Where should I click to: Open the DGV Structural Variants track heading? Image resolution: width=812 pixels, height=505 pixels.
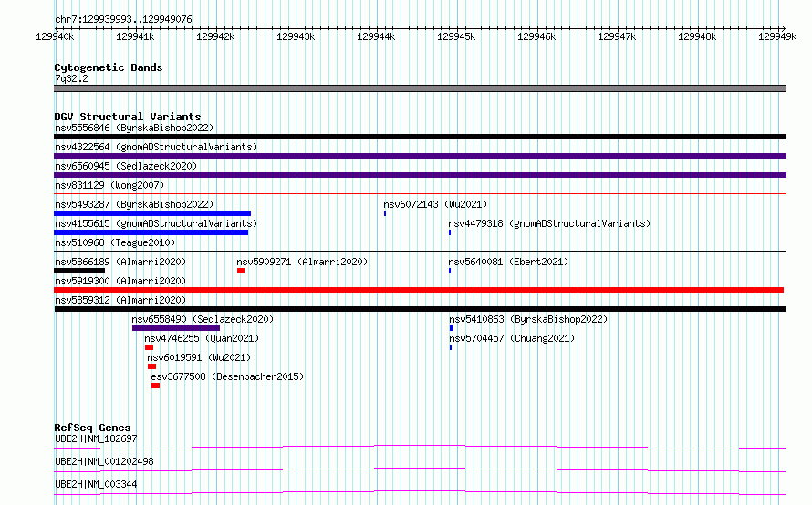click(x=128, y=117)
